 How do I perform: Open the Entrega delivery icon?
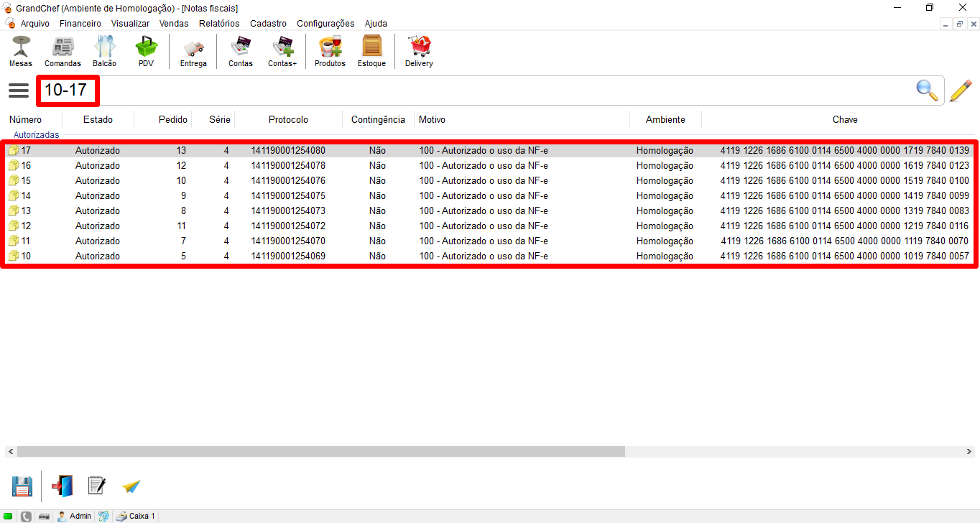[x=193, y=51]
